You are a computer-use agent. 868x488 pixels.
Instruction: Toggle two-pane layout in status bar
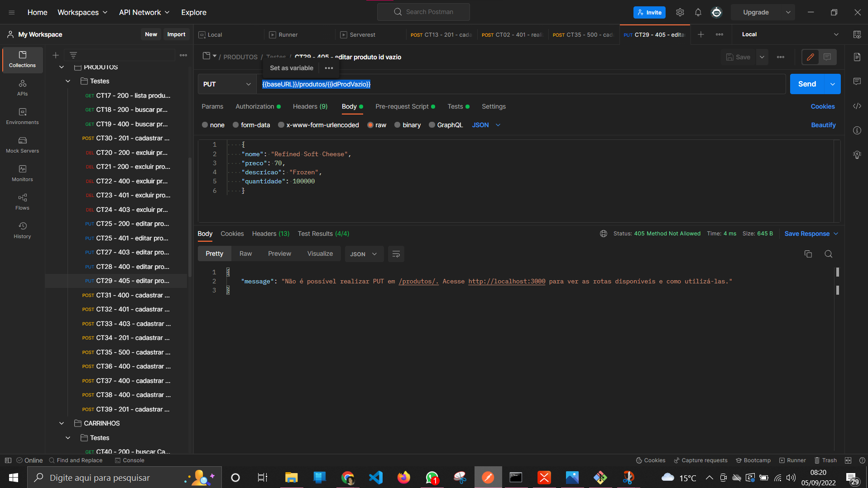848,460
